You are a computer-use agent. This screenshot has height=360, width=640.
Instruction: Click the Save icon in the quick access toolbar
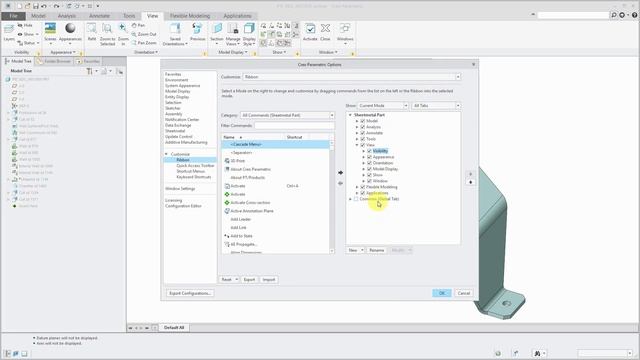36,6
